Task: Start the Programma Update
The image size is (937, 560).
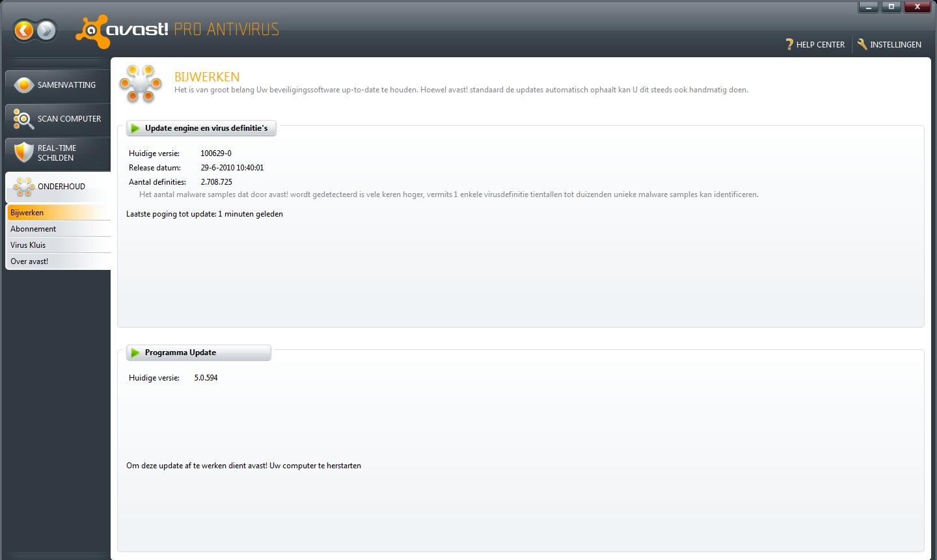Action: pyautogui.click(x=198, y=353)
